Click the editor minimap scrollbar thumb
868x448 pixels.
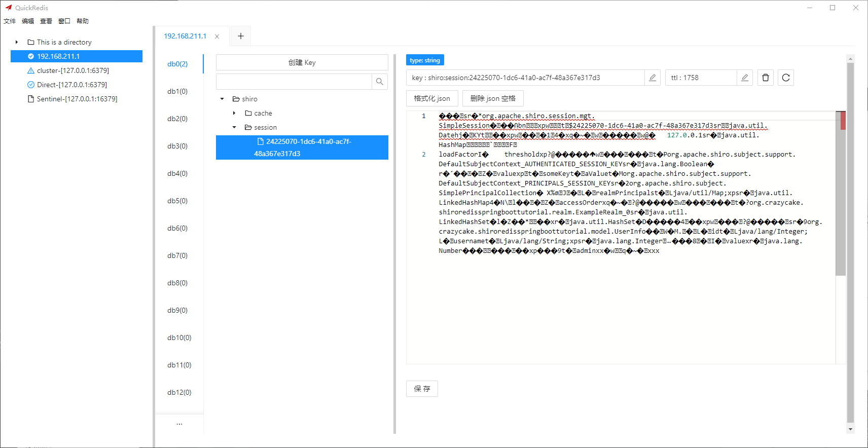pyautogui.click(x=841, y=194)
